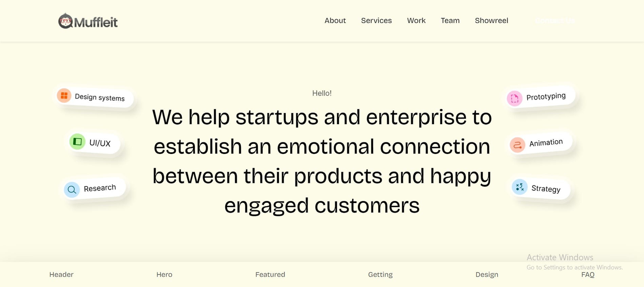Click the Muffleit owl logo icon
Viewport: 644px width, 287px height.
[65, 21]
